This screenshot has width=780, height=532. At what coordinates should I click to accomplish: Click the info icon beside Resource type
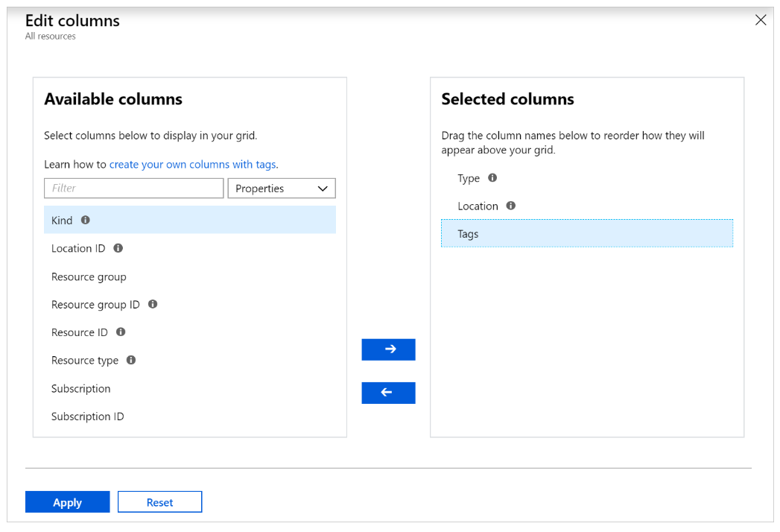pos(131,360)
